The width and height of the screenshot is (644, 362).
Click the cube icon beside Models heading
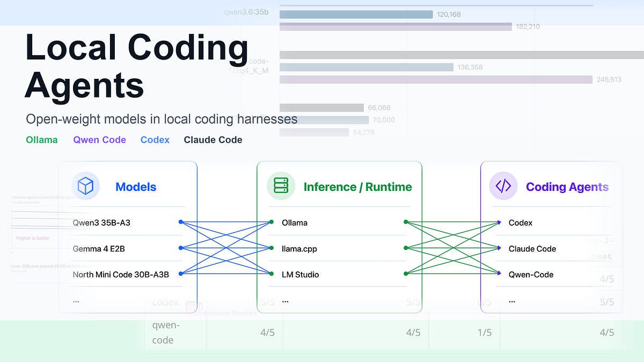[85, 186]
